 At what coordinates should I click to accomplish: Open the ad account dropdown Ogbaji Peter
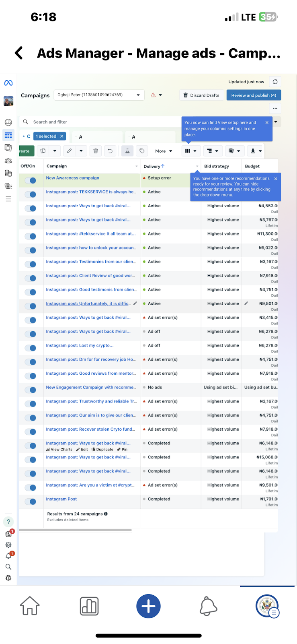[x=99, y=95]
